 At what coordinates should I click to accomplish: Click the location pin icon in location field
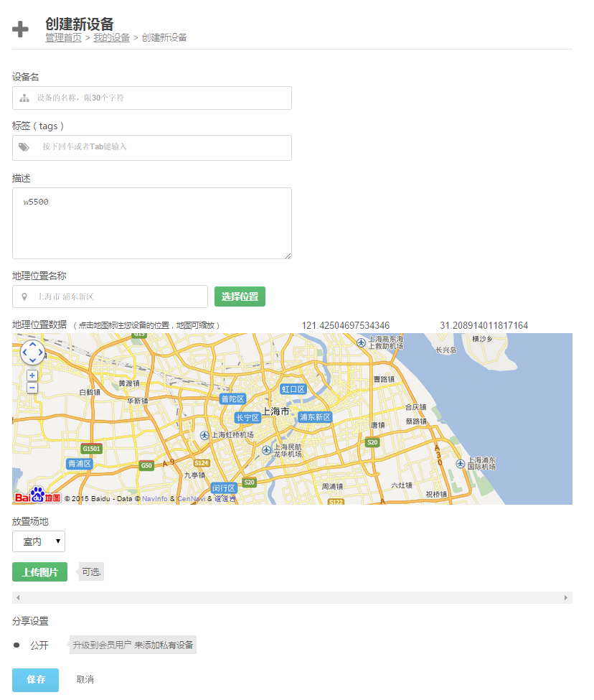24,297
